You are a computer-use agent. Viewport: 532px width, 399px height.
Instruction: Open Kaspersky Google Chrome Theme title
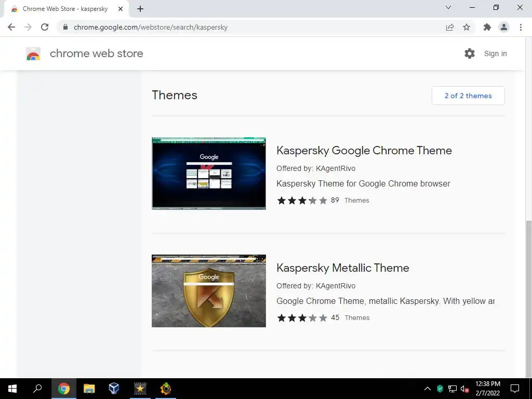[x=364, y=150]
